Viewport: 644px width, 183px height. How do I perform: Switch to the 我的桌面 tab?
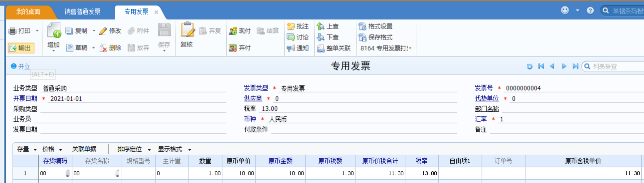[29, 12]
